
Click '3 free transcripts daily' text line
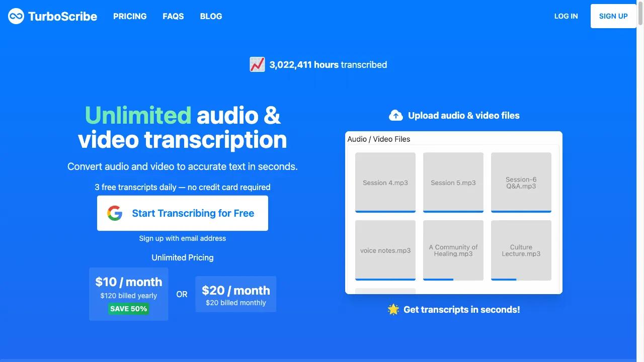click(183, 187)
